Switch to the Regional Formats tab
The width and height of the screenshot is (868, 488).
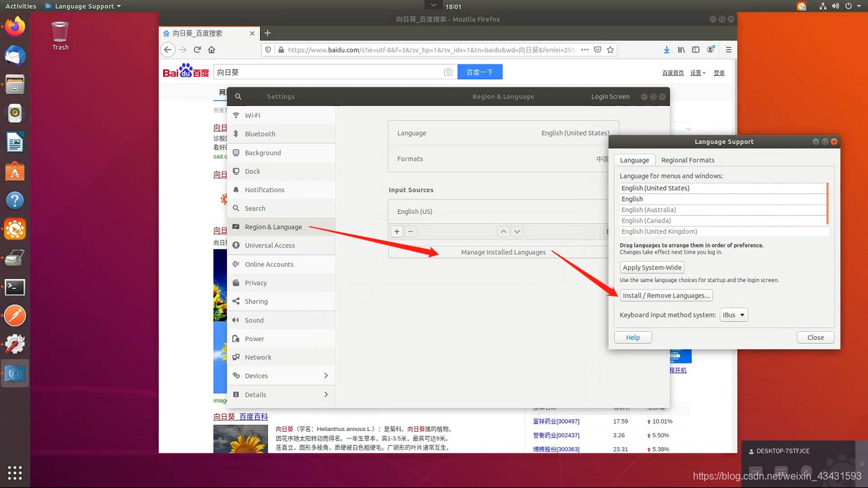click(687, 160)
